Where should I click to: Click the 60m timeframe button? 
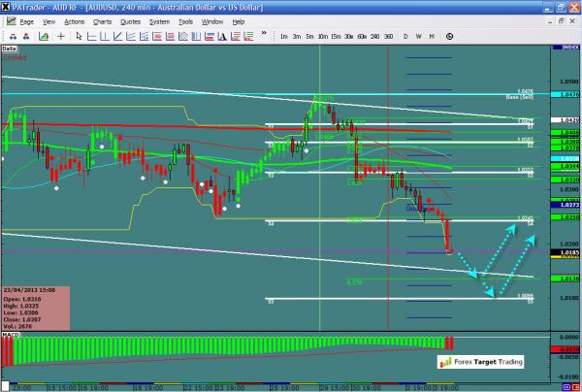[361, 36]
